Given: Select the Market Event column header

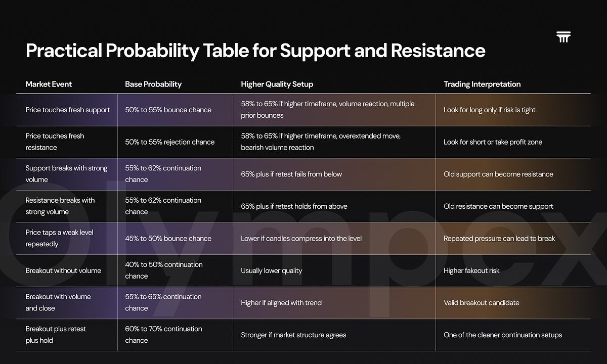Looking at the screenshot, I should pos(49,84).
